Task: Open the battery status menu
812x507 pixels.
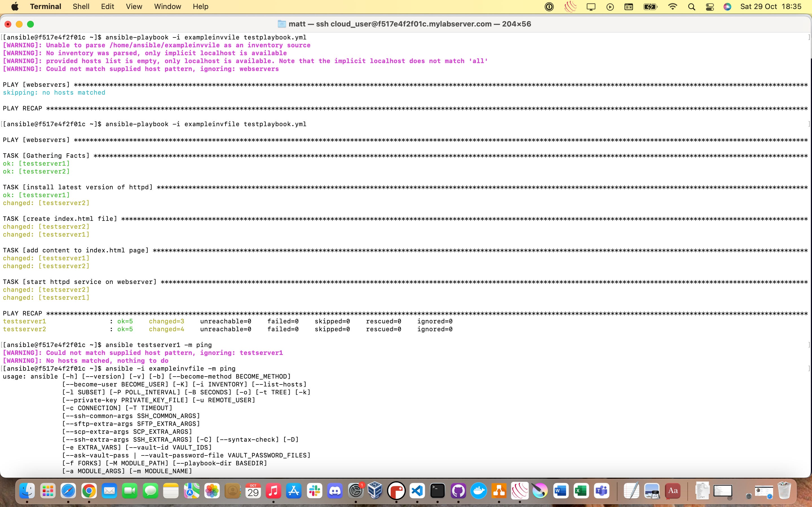Action: [650, 7]
